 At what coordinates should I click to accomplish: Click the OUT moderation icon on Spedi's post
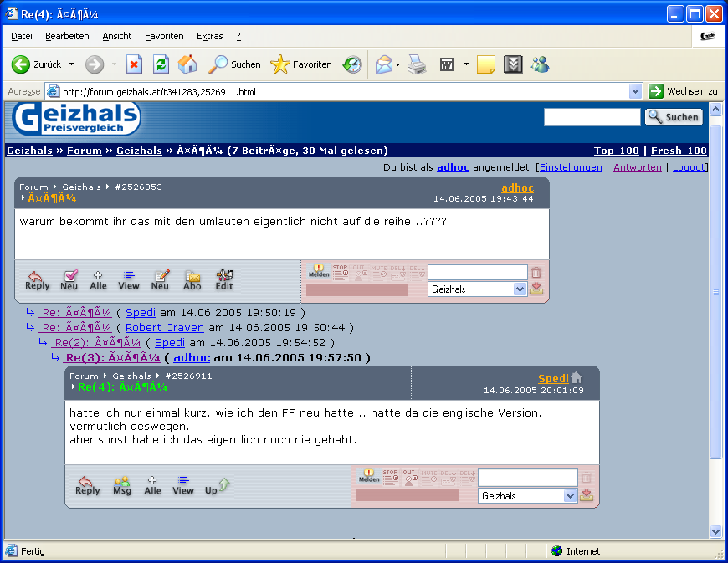point(410,477)
